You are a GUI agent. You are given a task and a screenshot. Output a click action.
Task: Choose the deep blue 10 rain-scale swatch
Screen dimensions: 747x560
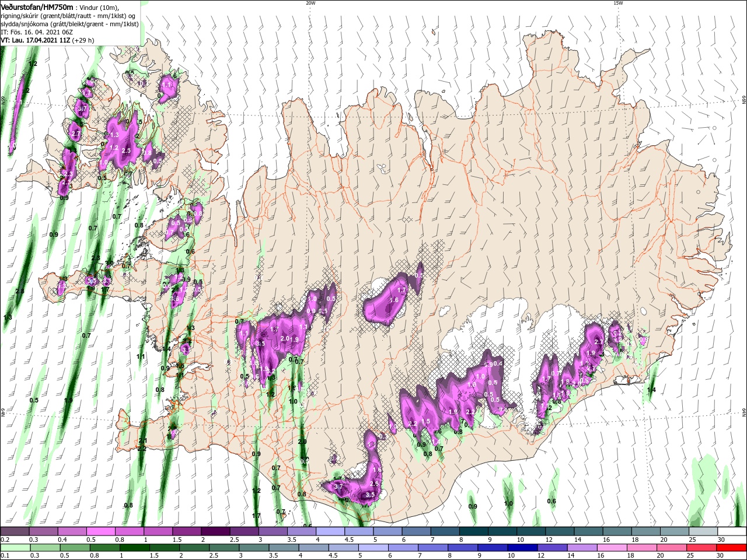point(522,548)
